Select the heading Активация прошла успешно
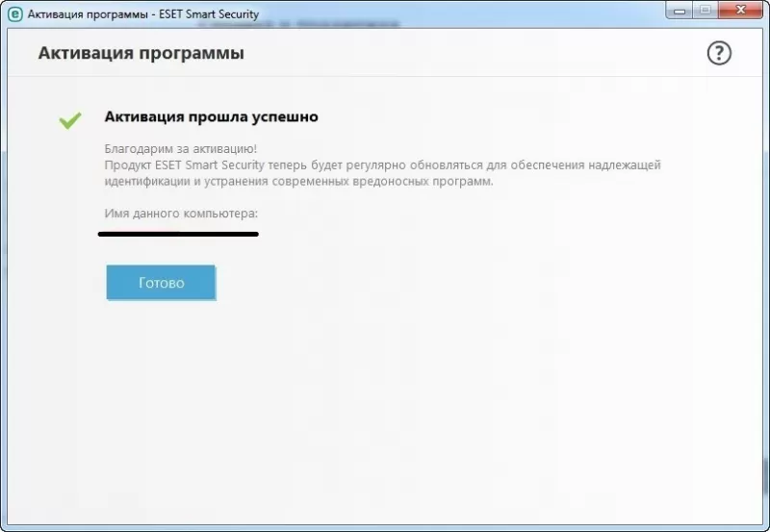Viewport: 770px width, 532px height. [x=211, y=116]
